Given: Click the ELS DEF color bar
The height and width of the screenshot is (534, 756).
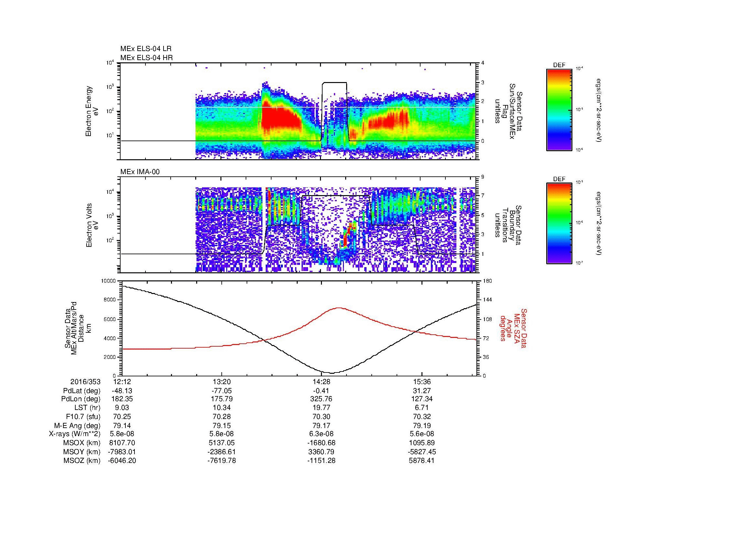Looking at the screenshot, I should pos(559,110).
